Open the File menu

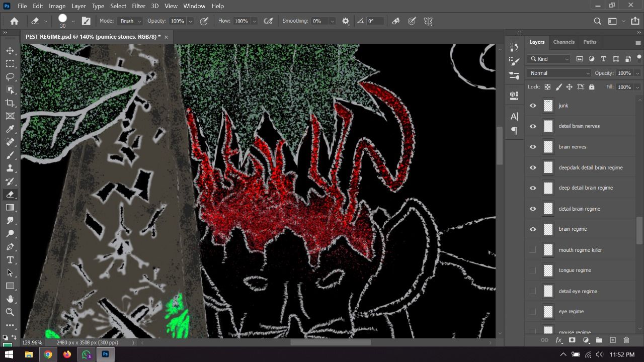click(x=22, y=6)
